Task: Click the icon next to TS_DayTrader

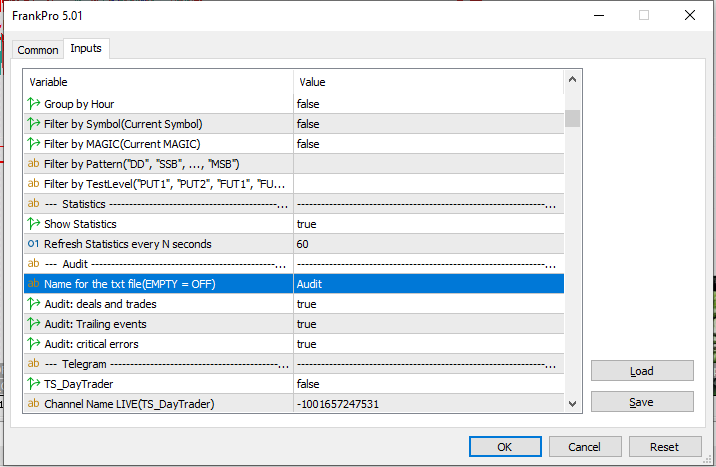Action: coord(33,384)
